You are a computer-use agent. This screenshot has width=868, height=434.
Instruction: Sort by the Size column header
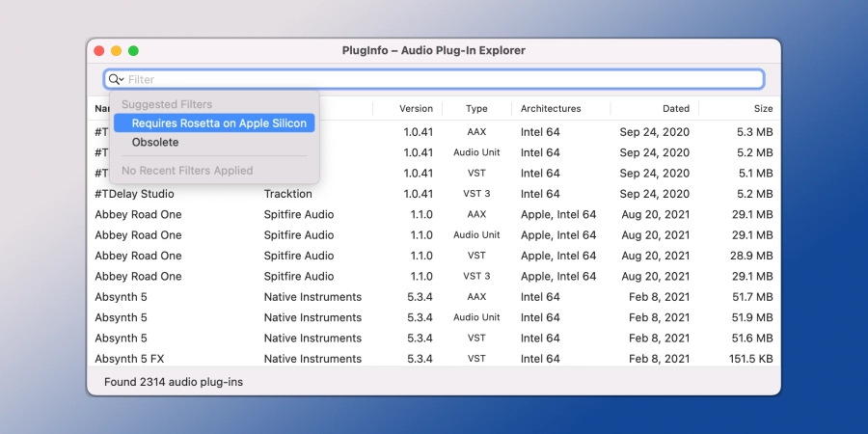coord(763,108)
